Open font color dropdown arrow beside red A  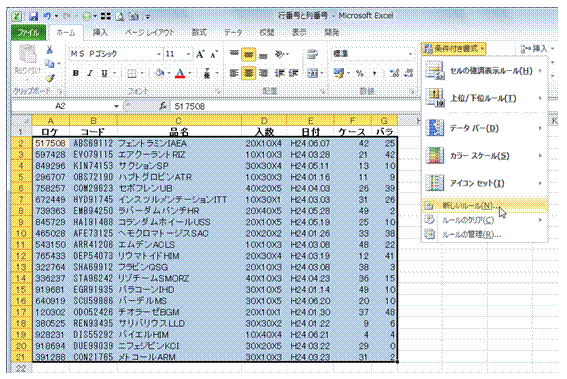pos(190,74)
